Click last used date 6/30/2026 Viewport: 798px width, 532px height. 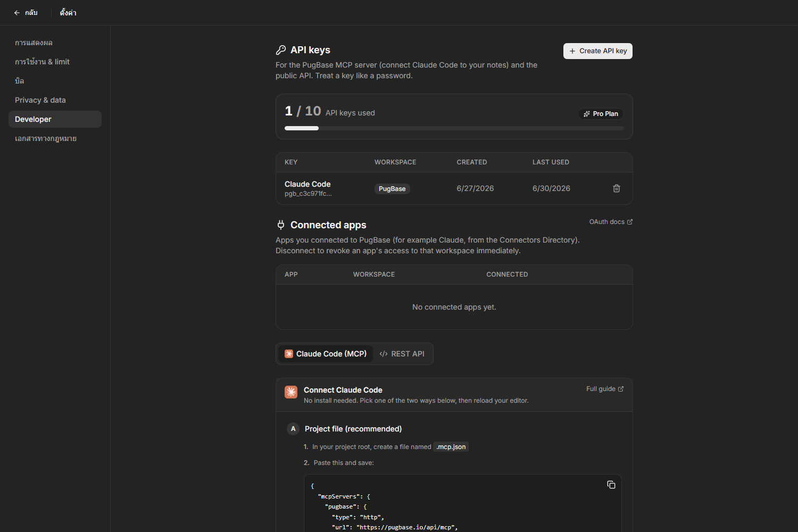coord(551,188)
